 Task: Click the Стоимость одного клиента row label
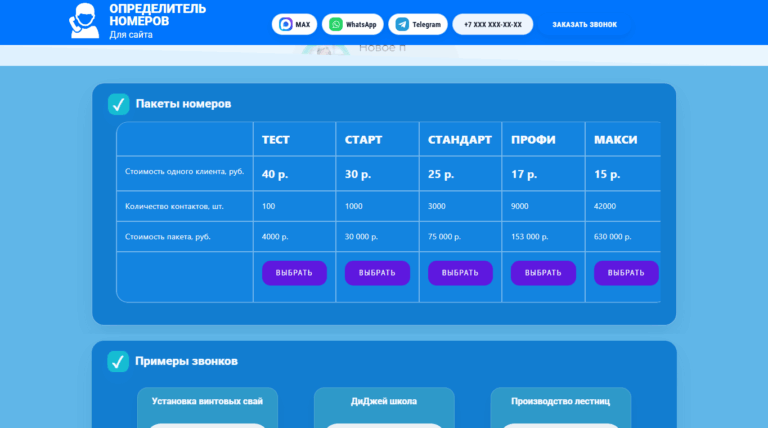point(184,171)
